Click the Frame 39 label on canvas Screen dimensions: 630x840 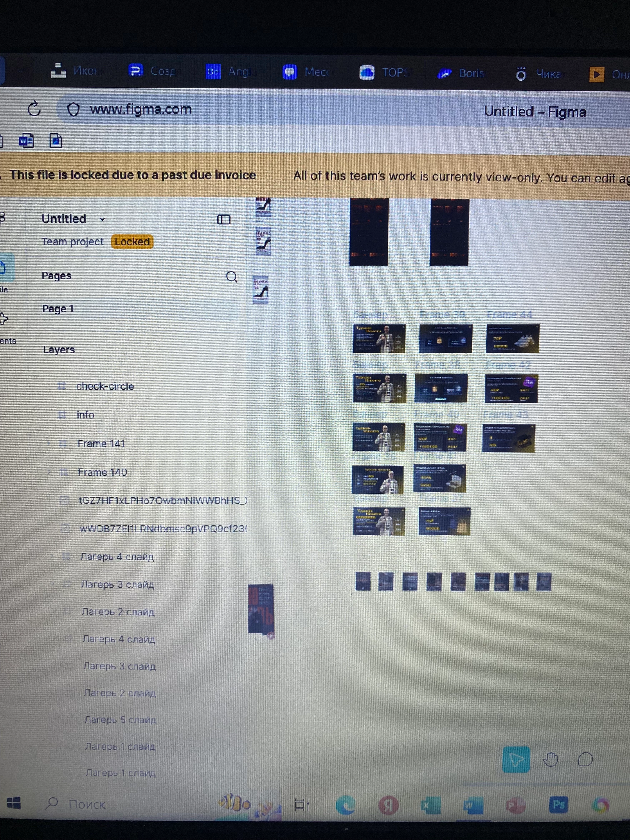pyautogui.click(x=442, y=315)
